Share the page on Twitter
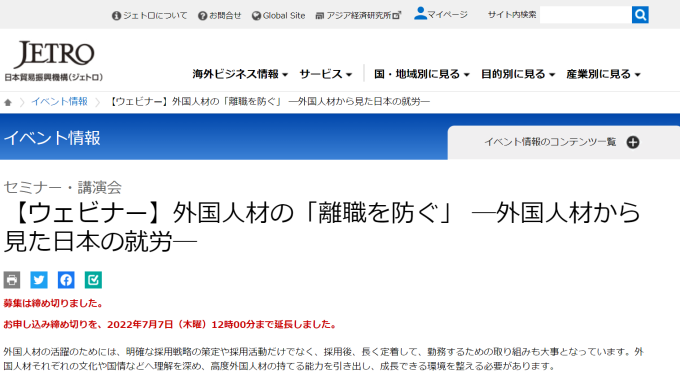The image size is (680, 380). [x=39, y=280]
